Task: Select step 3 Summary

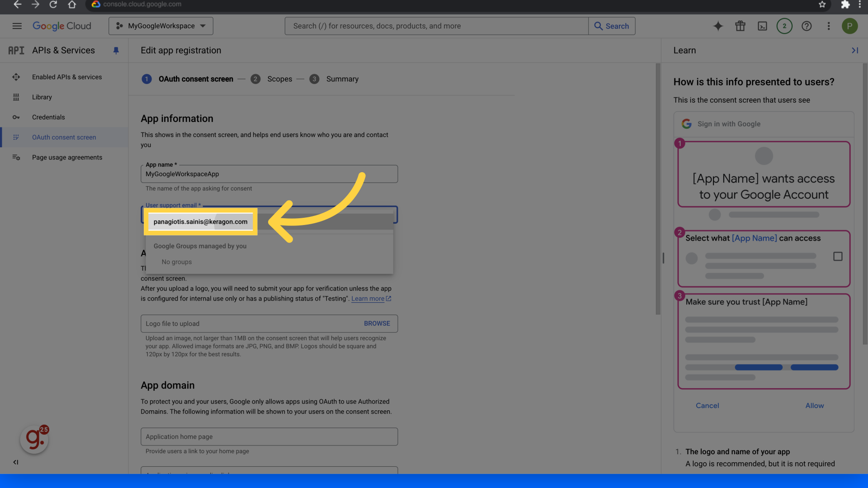Action: pos(334,79)
